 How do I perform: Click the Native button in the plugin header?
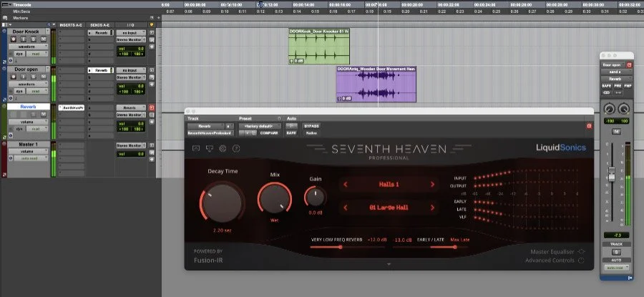[x=311, y=133]
